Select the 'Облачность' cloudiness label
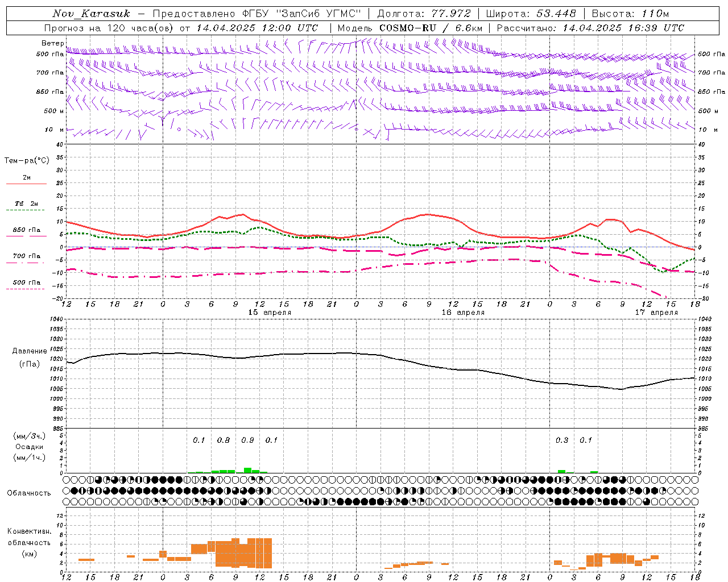 pyautogui.click(x=29, y=493)
